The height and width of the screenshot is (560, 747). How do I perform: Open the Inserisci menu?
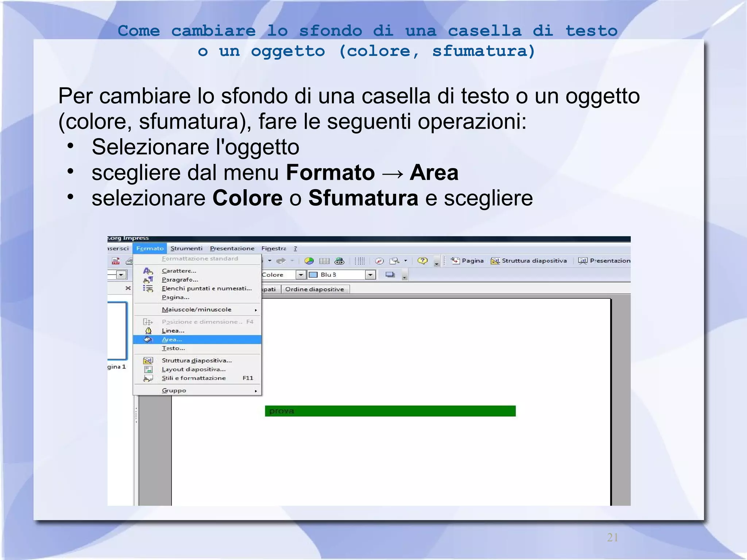tap(118, 248)
